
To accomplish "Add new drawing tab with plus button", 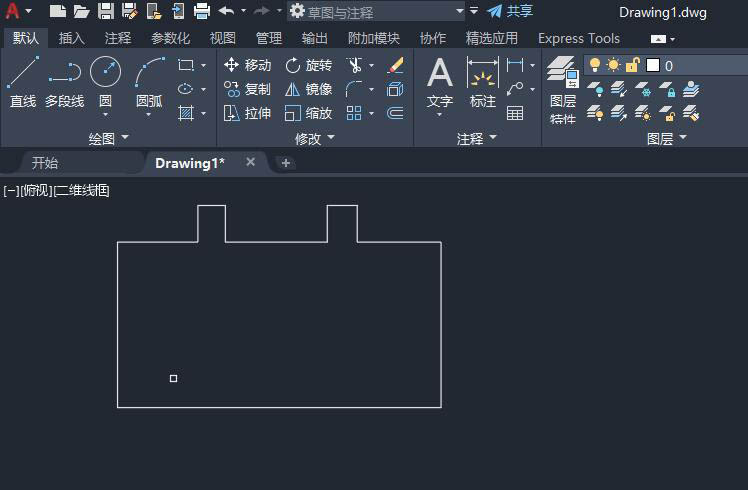I will click(x=286, y=163).
